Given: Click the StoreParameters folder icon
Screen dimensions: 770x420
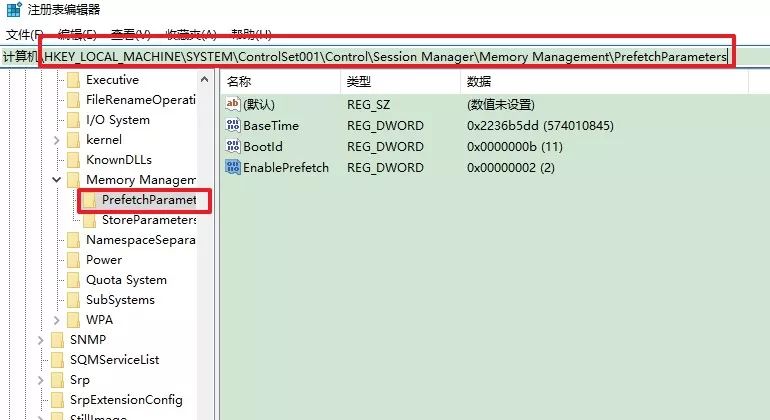Looking at the screenshot, I should click(89, 220).
